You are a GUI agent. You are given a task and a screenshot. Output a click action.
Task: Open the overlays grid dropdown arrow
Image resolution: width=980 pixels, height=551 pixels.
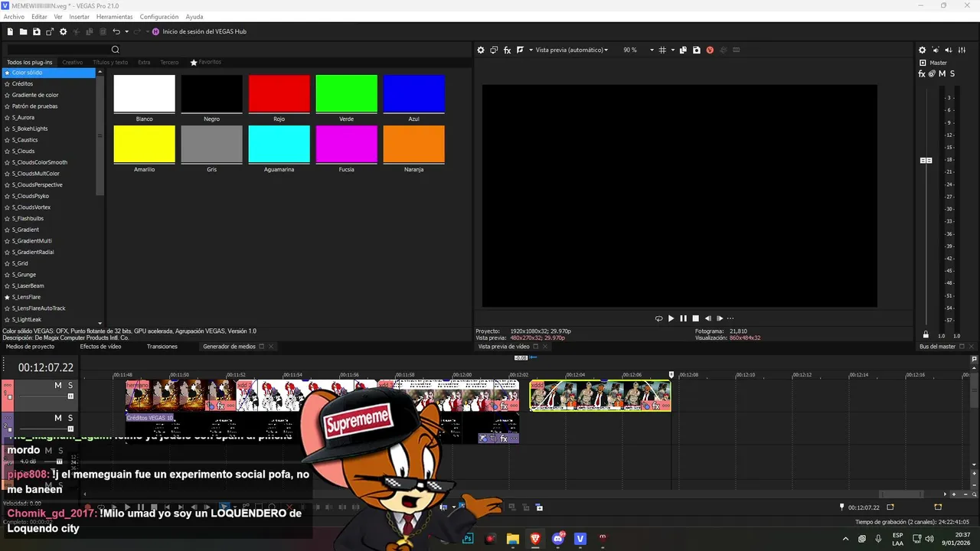(x=673, y=50)
